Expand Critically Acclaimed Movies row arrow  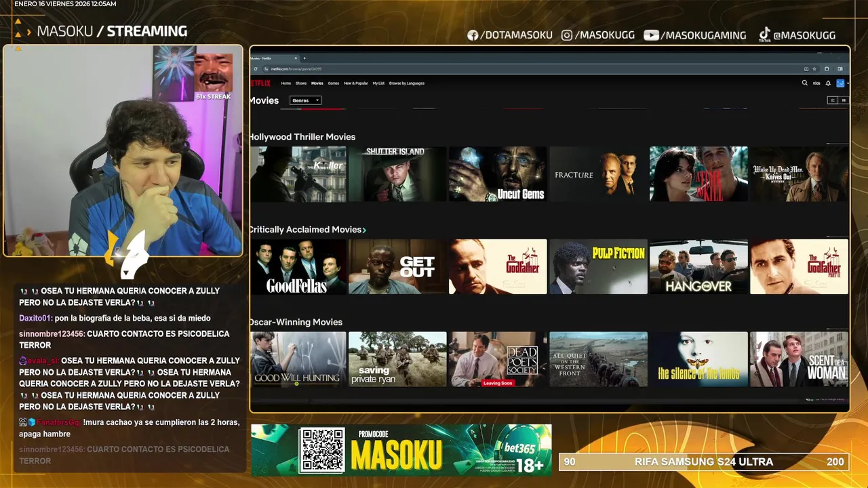[x=364, y=230]
